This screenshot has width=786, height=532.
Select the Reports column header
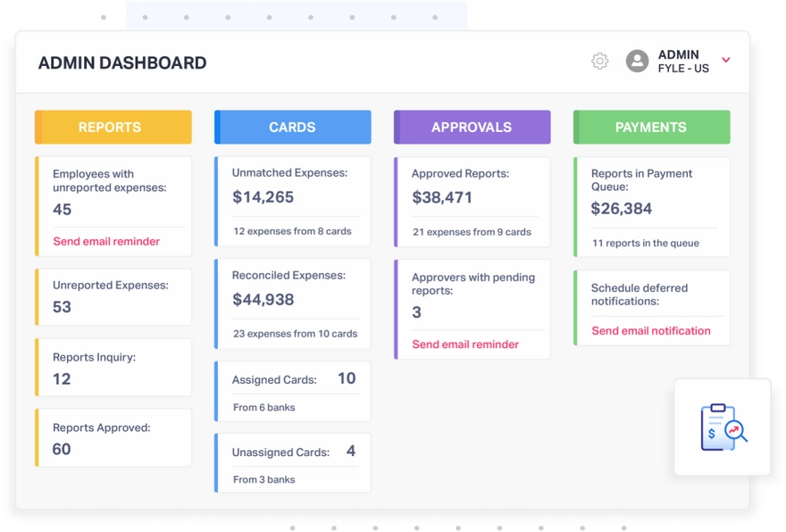click(x=113, y=127)
